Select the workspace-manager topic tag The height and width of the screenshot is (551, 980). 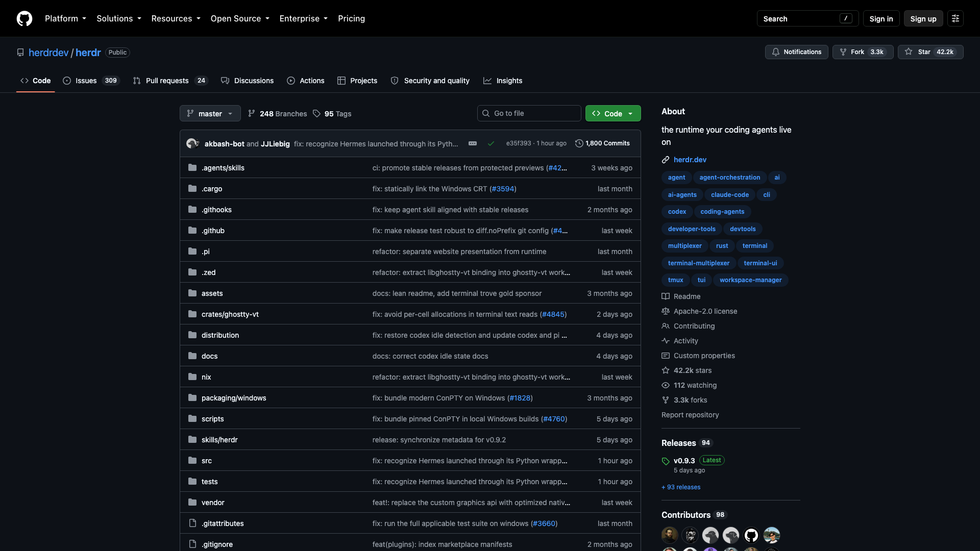(750, 280)
